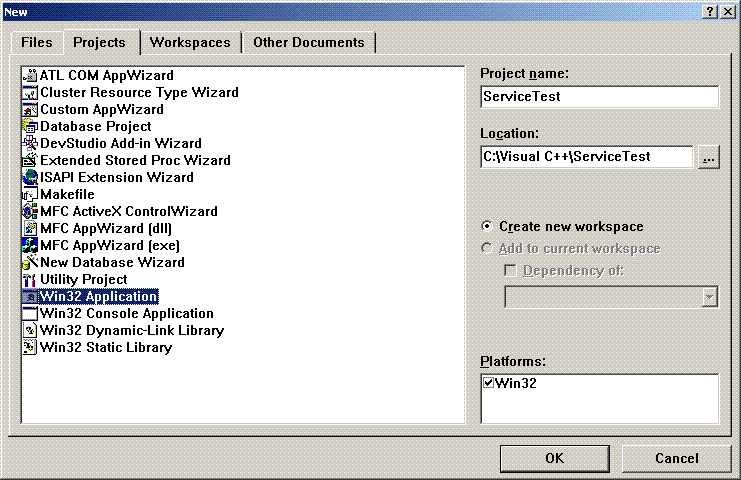Switch to the Files tab

37,43
